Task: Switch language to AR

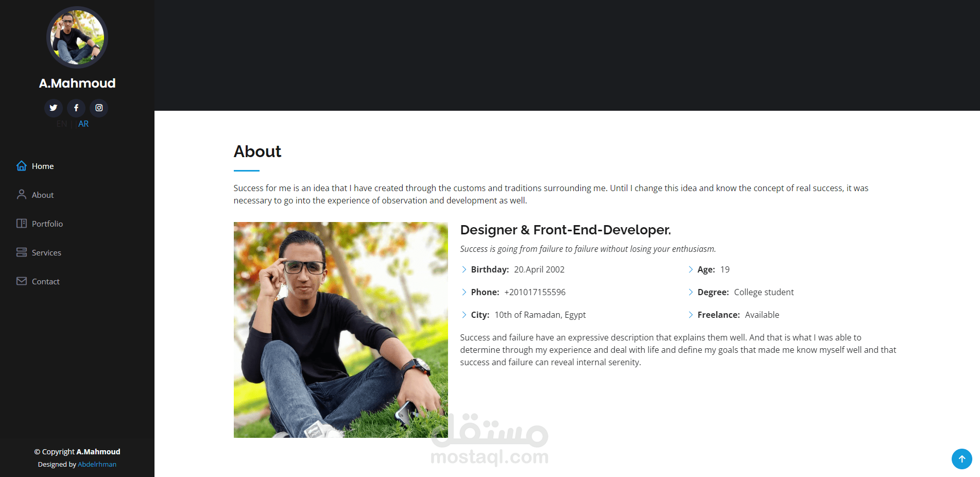Action: (83, 124)
